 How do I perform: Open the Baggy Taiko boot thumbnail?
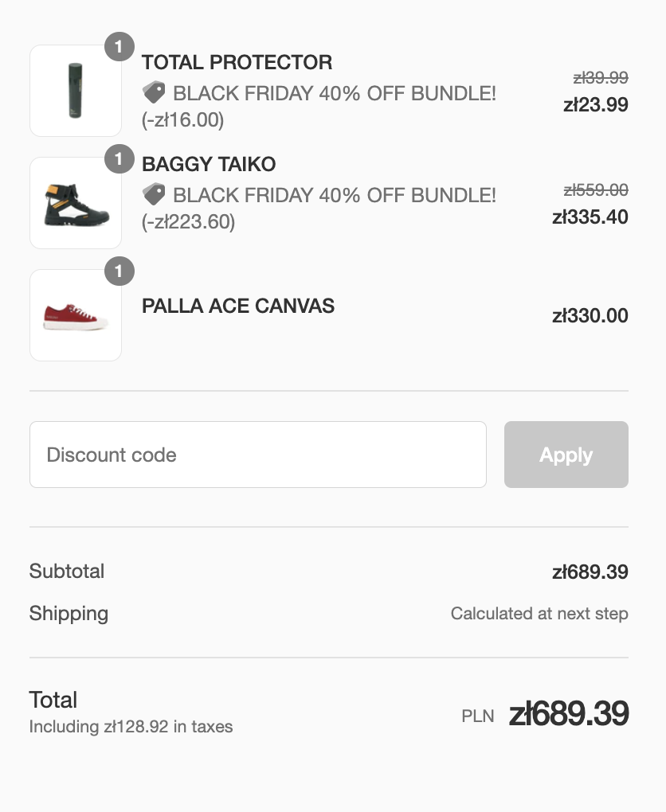tap(76, 203)
